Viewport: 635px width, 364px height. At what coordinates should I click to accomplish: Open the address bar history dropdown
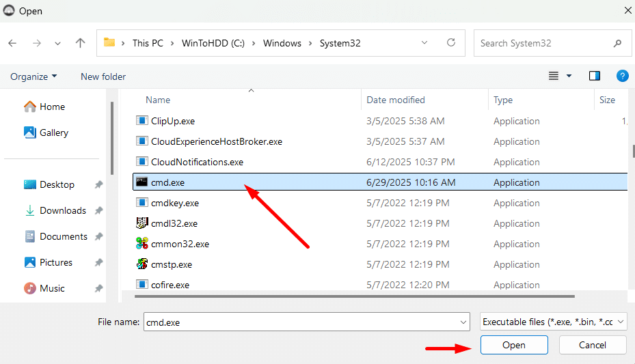(424, 42)
